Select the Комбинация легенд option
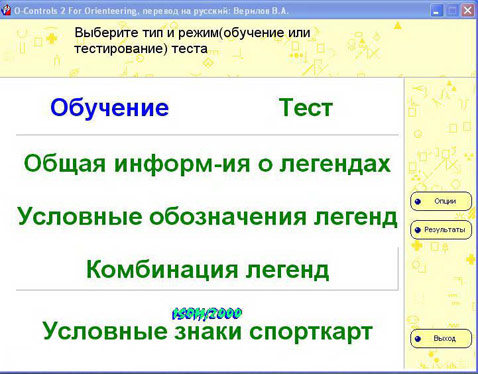The height and width of the screenshot is (374, 478). pyautogui.click(x=207, y=269)
